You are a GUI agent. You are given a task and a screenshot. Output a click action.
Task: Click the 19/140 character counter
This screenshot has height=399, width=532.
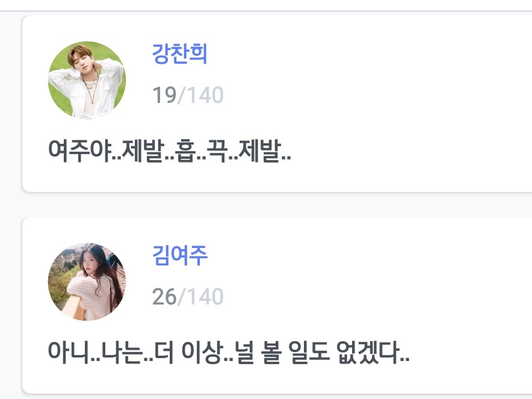pyautogui.click(x=188, y=94)
